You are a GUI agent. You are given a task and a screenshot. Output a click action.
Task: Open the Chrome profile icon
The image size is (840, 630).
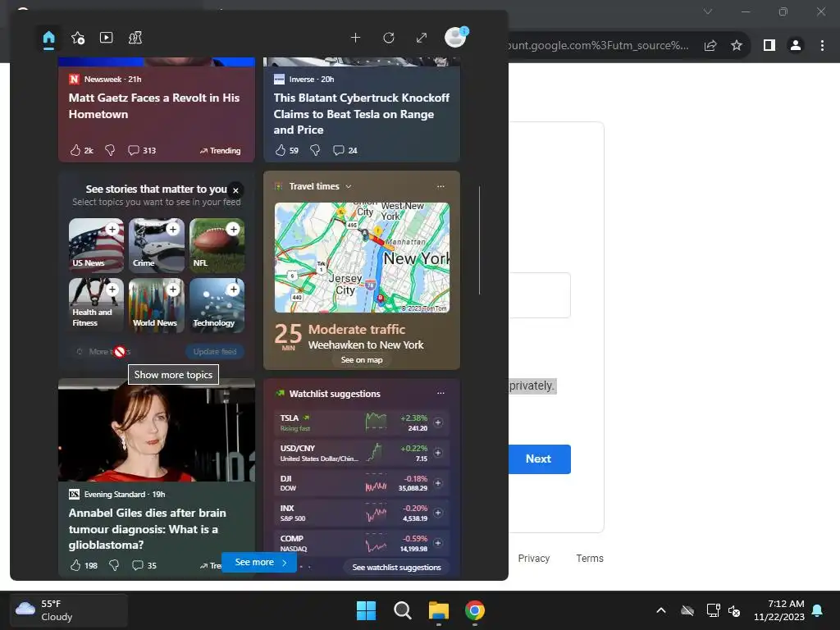point(796,46)
